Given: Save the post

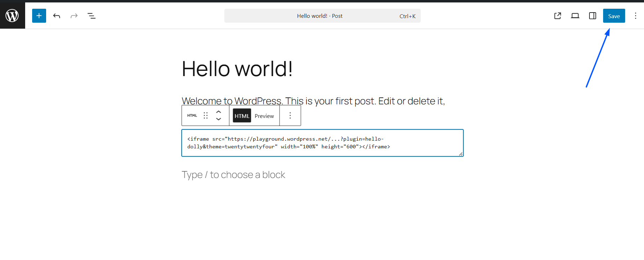Looking at the screenshot, I should pos(614,16).
